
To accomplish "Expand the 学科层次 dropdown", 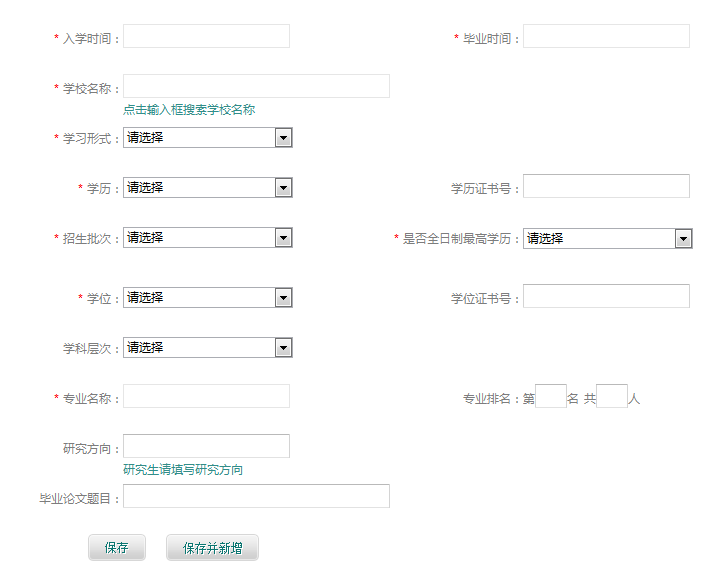I will (x=207, y=348).
